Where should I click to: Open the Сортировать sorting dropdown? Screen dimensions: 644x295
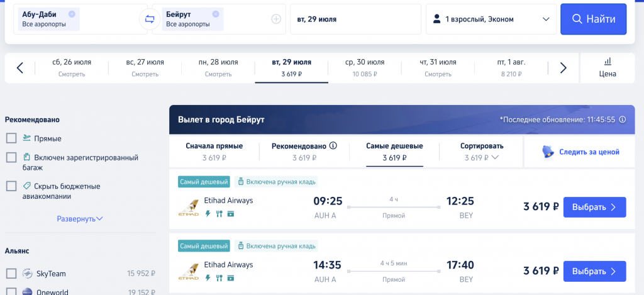[x=481, y=152]
